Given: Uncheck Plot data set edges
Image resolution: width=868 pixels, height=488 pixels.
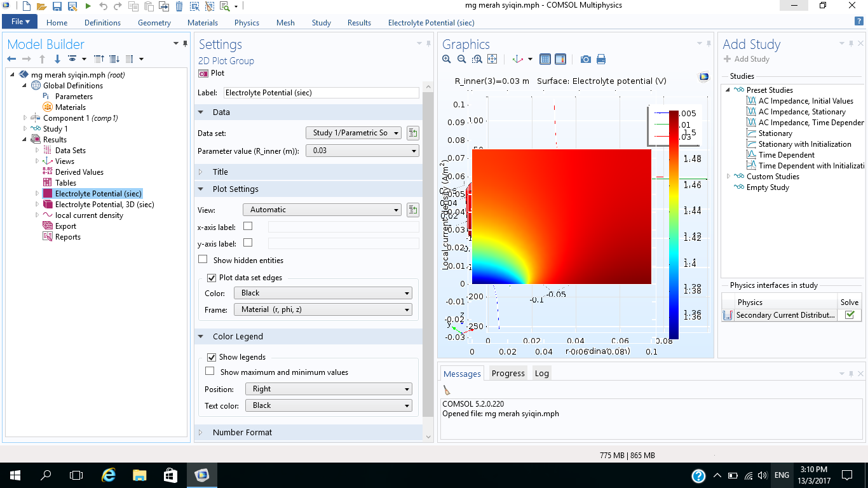Looking at the screenshot, I should tap(212, 278).
